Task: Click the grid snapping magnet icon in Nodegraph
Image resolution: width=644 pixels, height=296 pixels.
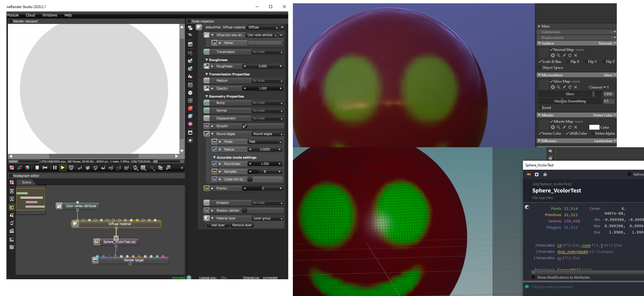Action: pos(12,239)
